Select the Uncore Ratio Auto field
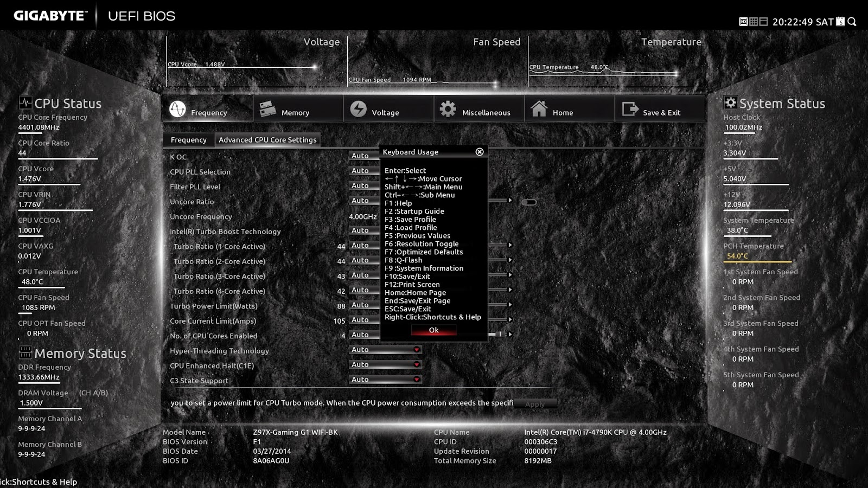Image resolution: width=868 pixels, height=488 pixels. [364, 201]
